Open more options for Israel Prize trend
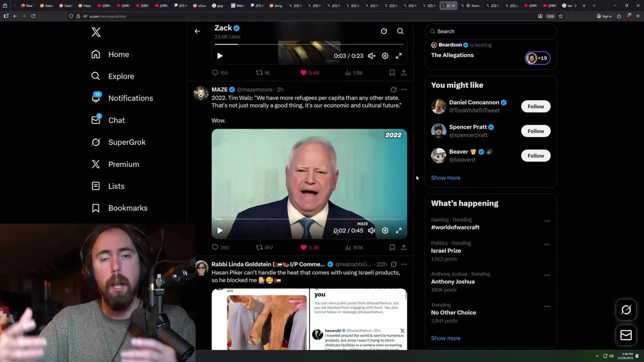 pyautogui.click(x=547, y=244)
